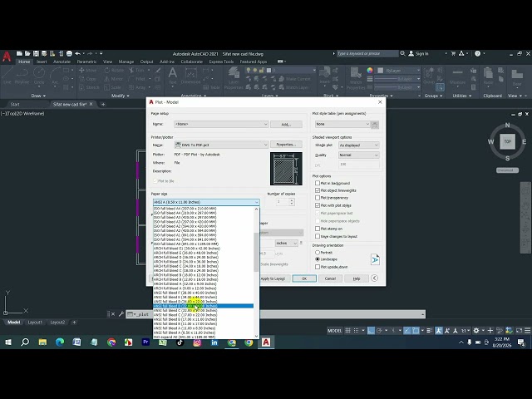
Task: Switch to the Layout1 tab
Action: 35,323
